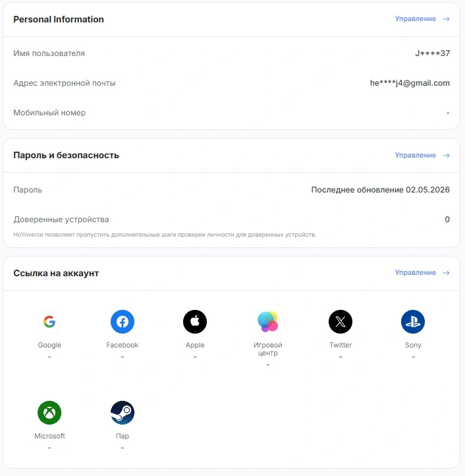Open Управление link for Ссылка на аккаунт
The height and width of the screenshot is (476, 465).
pyautogui.click(x=415, y=272)
